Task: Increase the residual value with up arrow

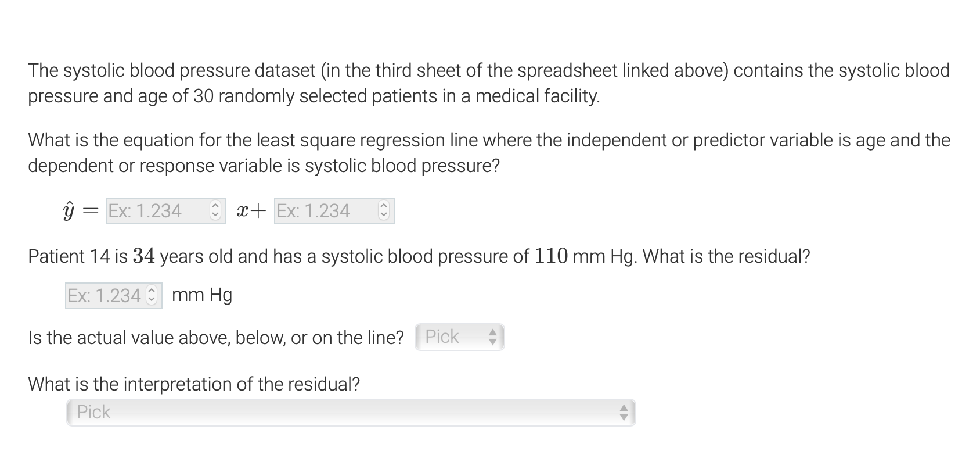Action: pos(152,292)
